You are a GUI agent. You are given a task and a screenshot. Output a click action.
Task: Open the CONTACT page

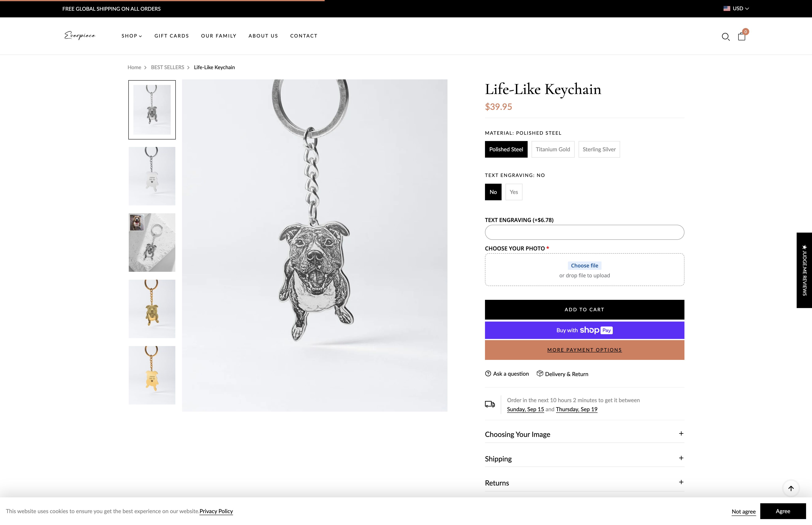[x=304, y=36]
